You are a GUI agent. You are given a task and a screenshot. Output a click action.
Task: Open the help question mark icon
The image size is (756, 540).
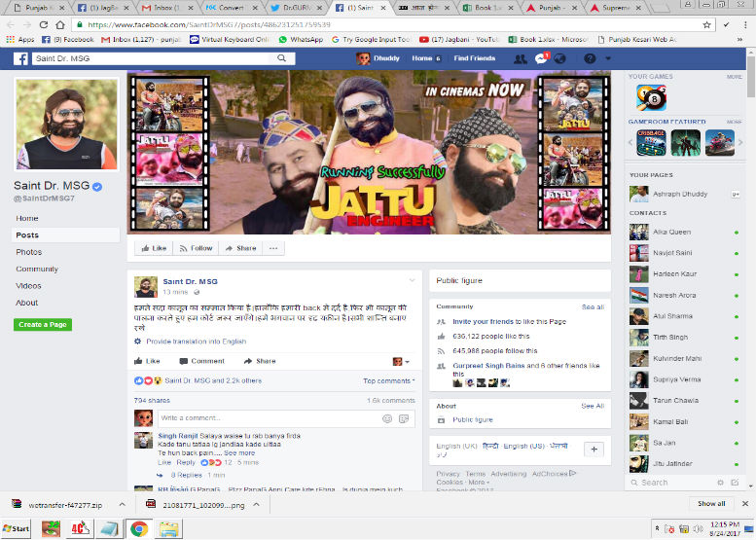(591, 58)
